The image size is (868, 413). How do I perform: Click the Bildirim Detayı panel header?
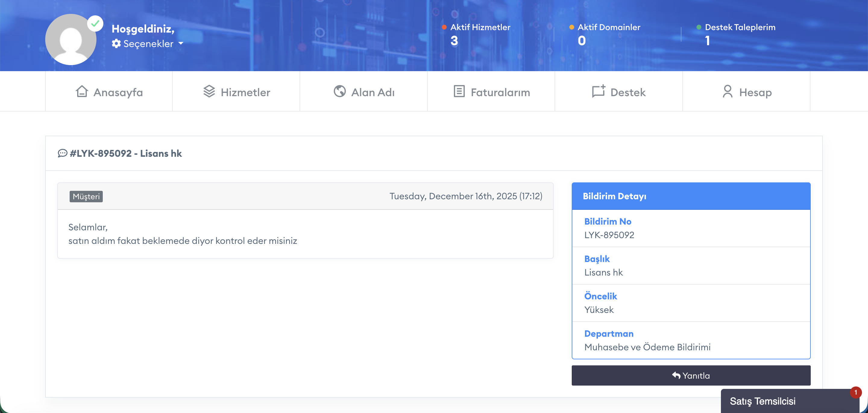pos(691,196)
